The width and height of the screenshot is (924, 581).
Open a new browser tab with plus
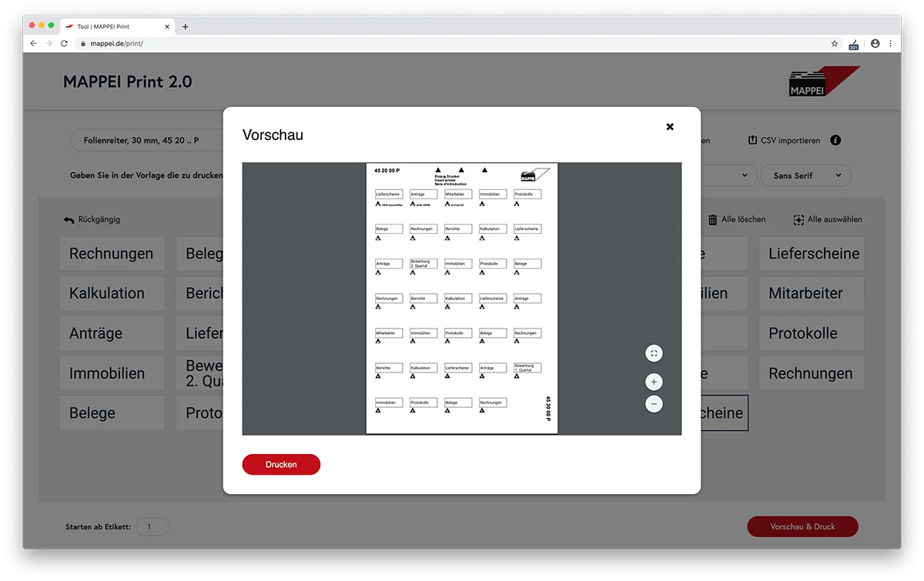(185, 27)
